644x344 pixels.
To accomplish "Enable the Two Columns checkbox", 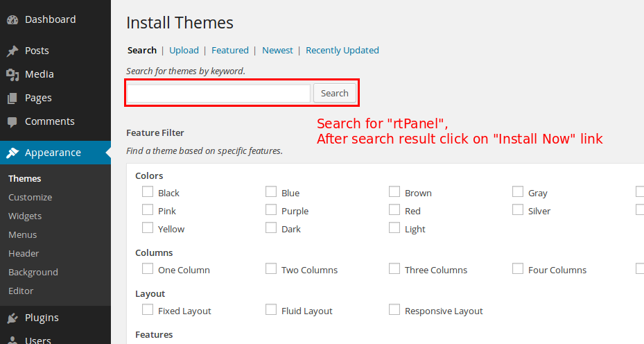I will click(x=271, y=269).
